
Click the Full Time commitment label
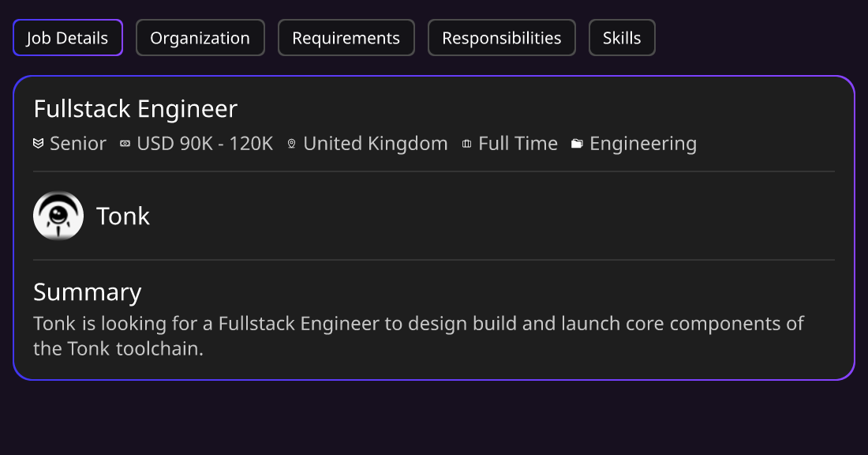[x=518, y=144]
